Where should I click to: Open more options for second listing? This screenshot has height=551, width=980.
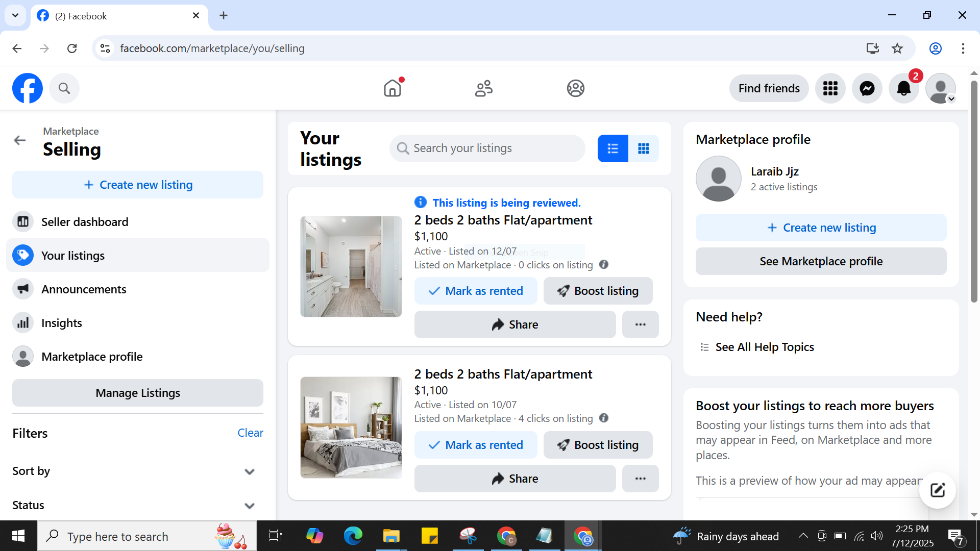[640, 479]
